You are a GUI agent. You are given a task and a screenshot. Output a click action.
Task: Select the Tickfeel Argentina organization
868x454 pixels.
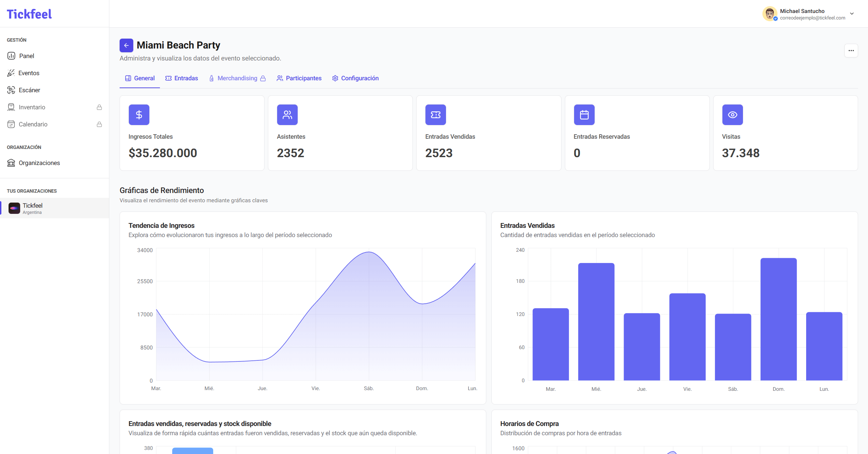[x=32, y=208]
